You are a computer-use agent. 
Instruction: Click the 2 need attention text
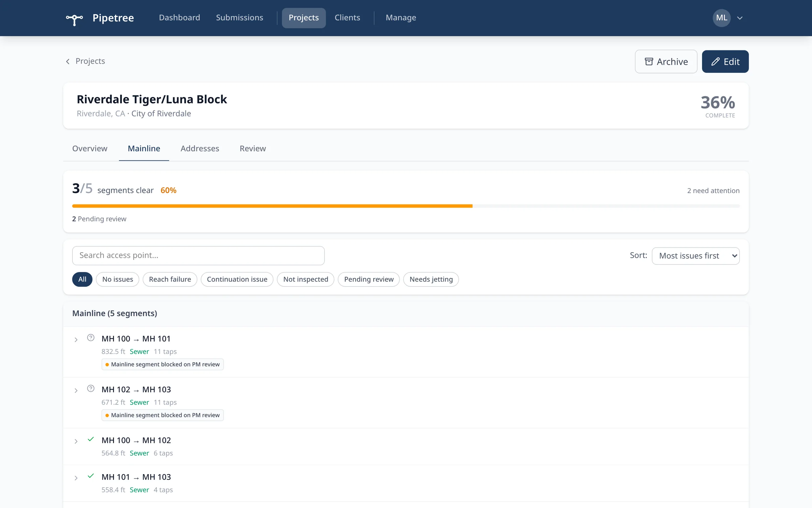713,191
